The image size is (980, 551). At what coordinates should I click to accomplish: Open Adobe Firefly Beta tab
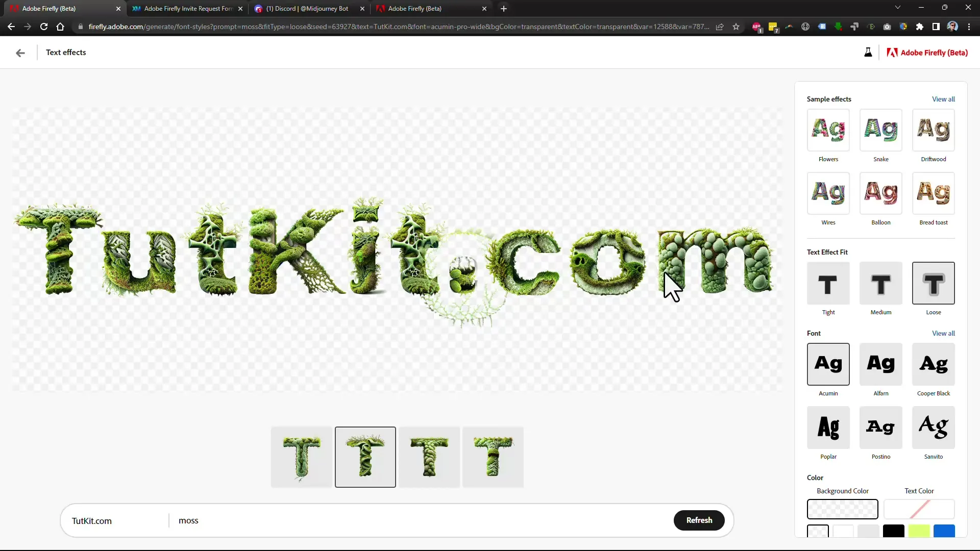[x=414, y=8]
